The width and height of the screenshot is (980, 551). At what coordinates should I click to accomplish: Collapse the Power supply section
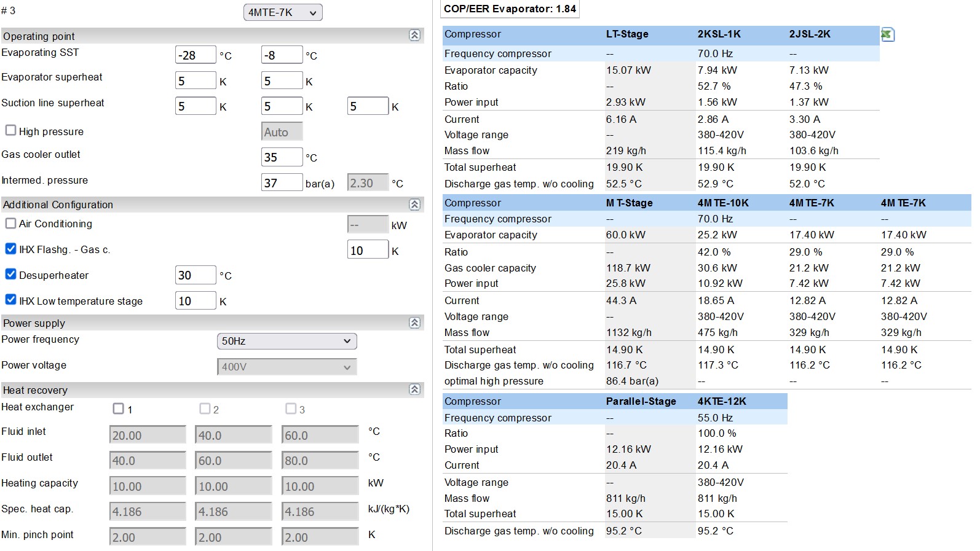415,323
